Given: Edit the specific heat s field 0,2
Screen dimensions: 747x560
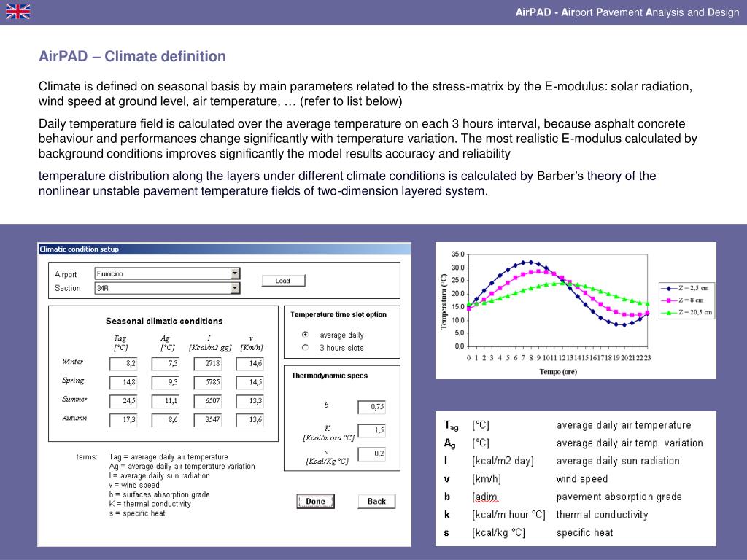Looking at the screenshot, I should point(371,454).
